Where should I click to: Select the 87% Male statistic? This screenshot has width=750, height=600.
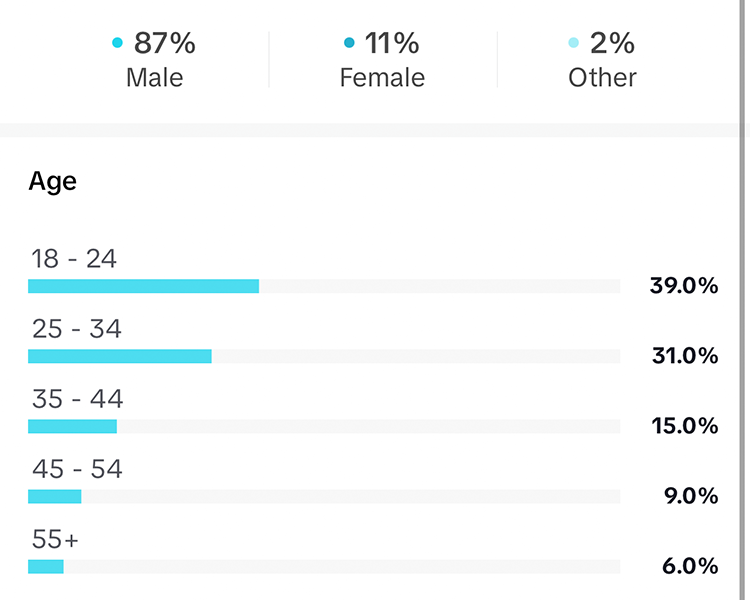[x=164, y=43]
